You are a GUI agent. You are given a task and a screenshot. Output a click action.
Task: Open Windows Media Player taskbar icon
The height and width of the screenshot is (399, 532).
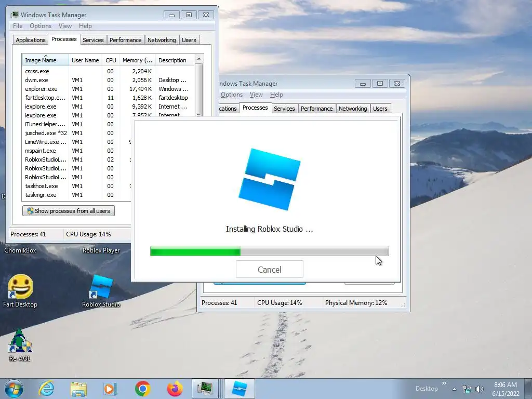pos(110,389)
